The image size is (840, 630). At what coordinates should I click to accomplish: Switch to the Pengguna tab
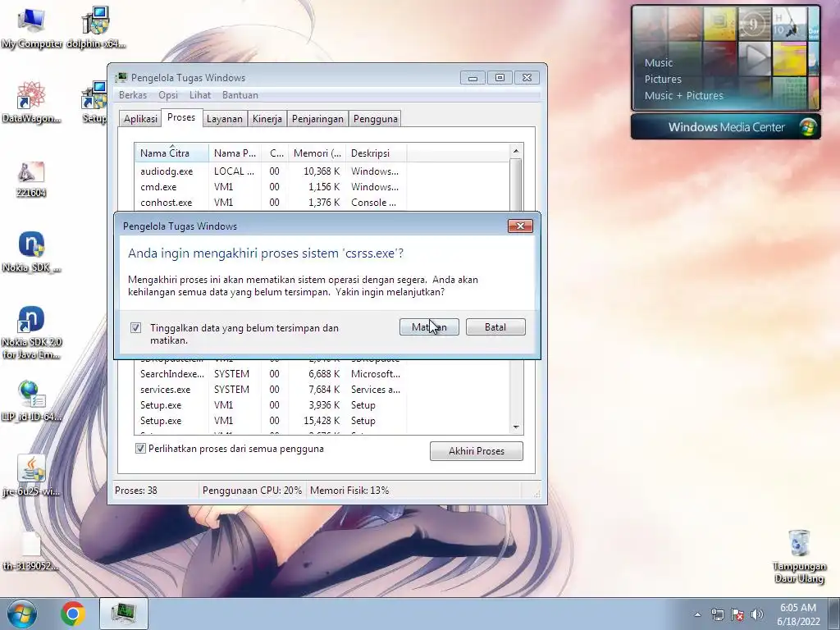[376, 119]
